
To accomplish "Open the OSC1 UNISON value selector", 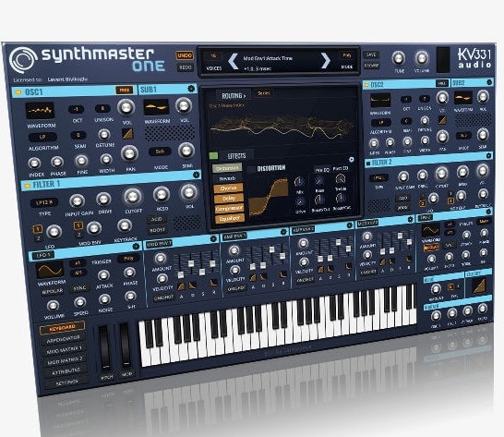I will (102, 108).
